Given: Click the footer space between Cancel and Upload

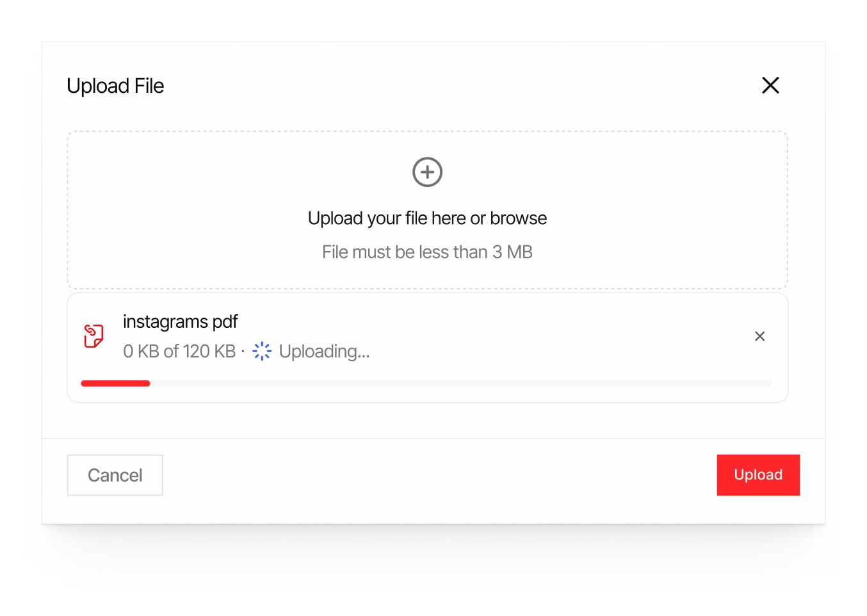Looking at the screenshot, I should point(440,475).
